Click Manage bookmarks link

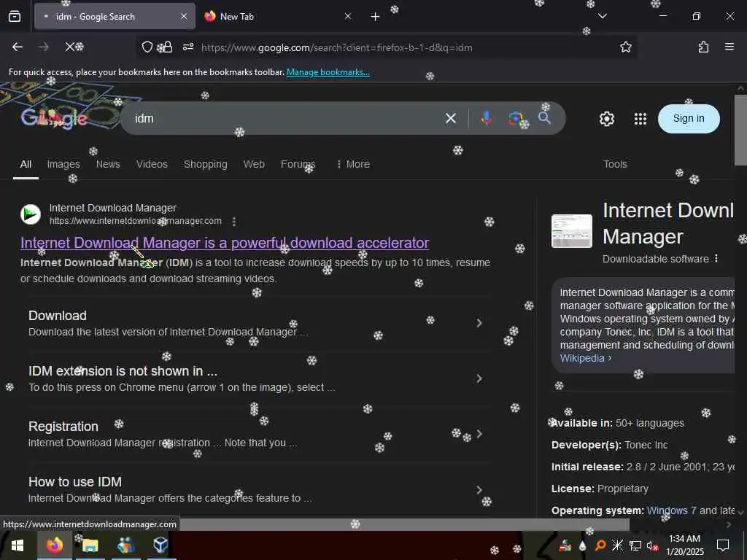point(328,72)
